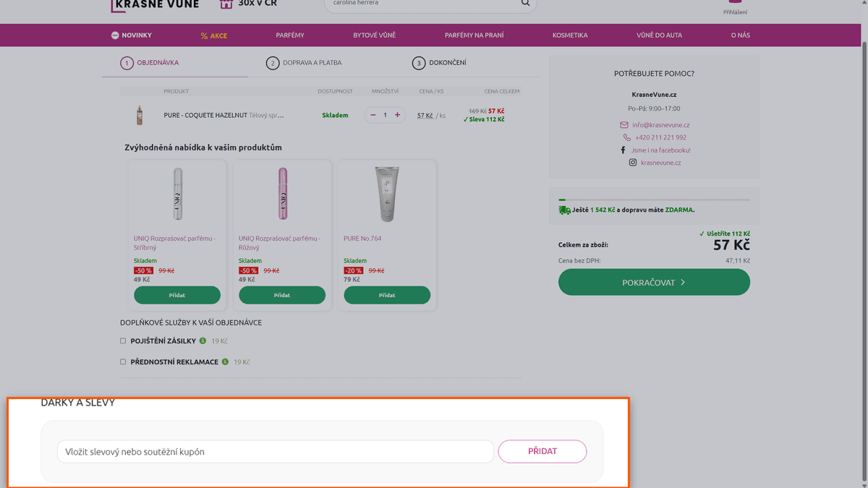Switch to the Doprava a platba step

coord(312,63)
